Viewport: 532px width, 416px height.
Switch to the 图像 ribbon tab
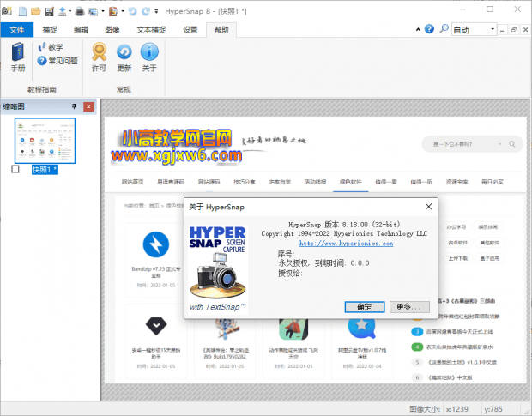112,30
